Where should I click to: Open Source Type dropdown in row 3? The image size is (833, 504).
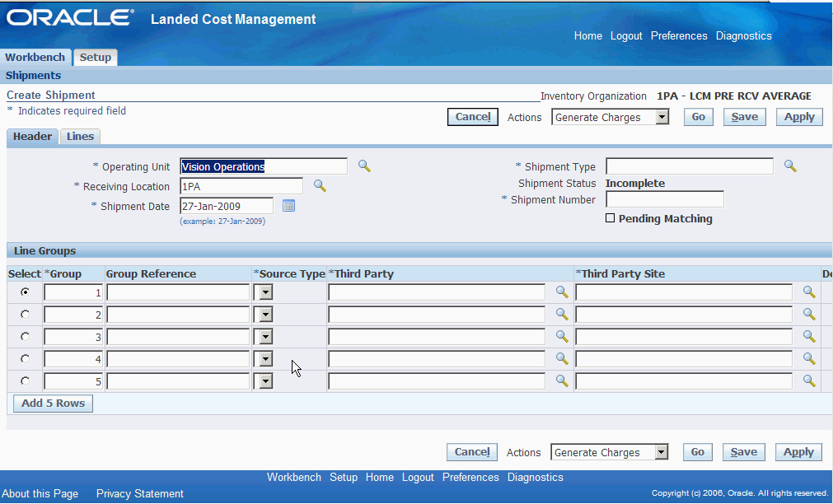click(264, 337)
